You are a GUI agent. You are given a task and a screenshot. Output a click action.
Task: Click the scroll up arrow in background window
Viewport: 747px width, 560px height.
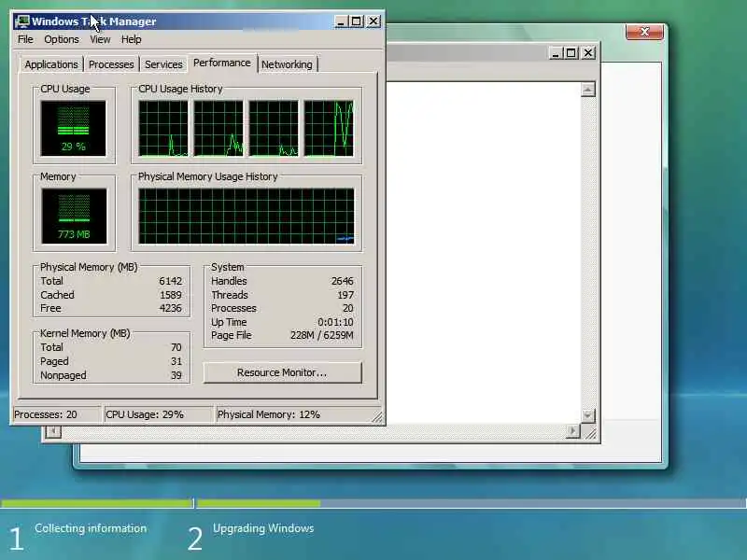[588, 90]
